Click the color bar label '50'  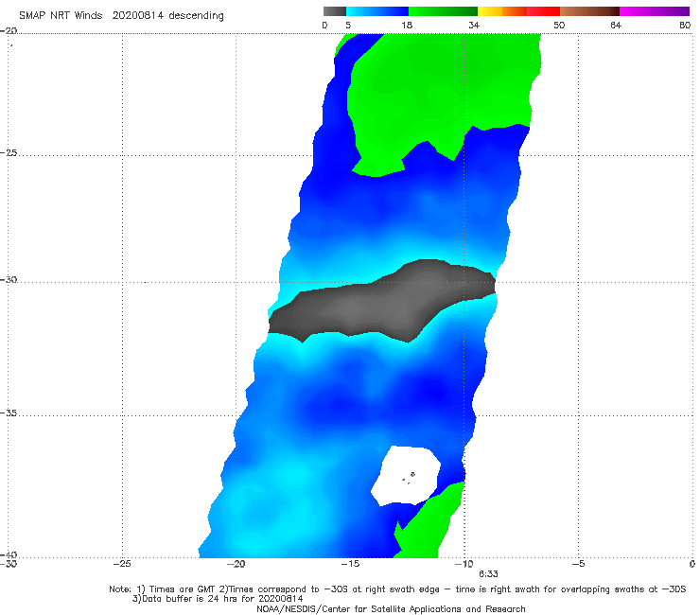pyautogui.click(x=559, y=26)
